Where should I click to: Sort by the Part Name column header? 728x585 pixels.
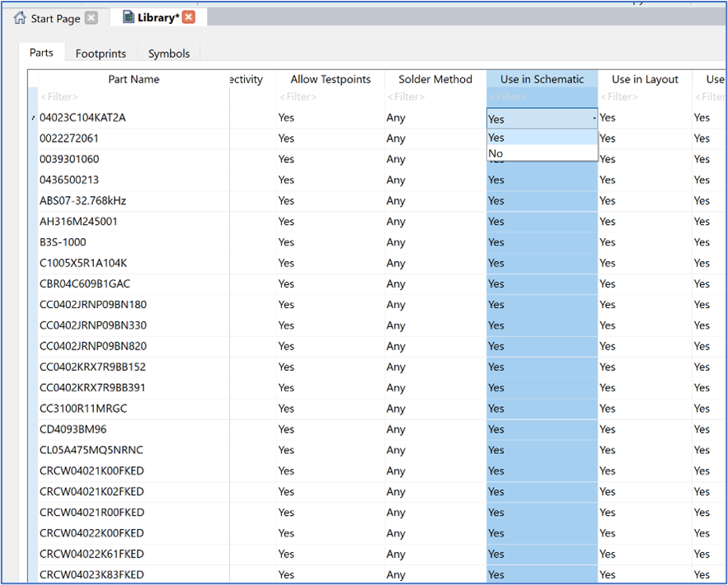point(134,79)
